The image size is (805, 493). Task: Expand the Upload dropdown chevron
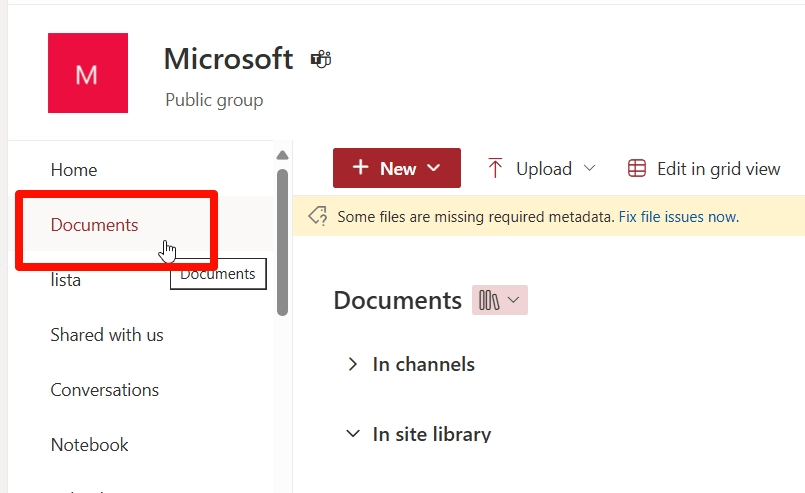(x=590, y=168)
